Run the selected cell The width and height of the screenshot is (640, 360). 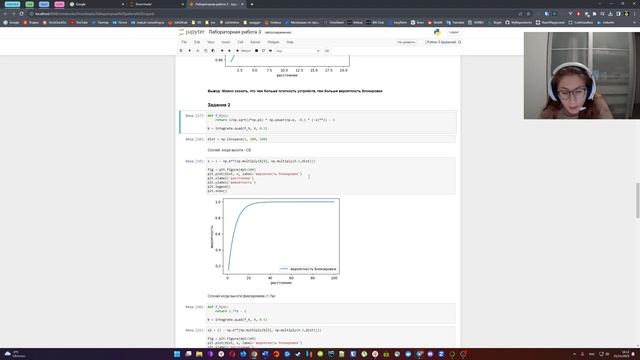pyautogui.click(x=243, y=51)
